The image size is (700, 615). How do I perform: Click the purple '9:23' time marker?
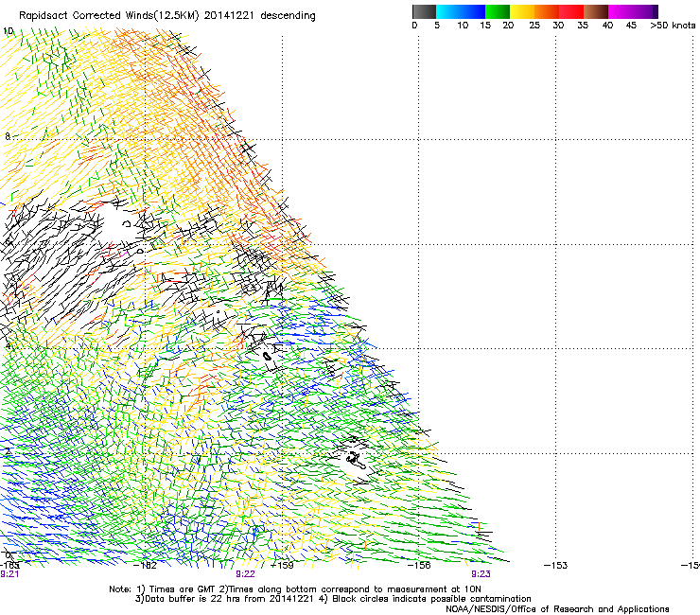coord(481,574)
